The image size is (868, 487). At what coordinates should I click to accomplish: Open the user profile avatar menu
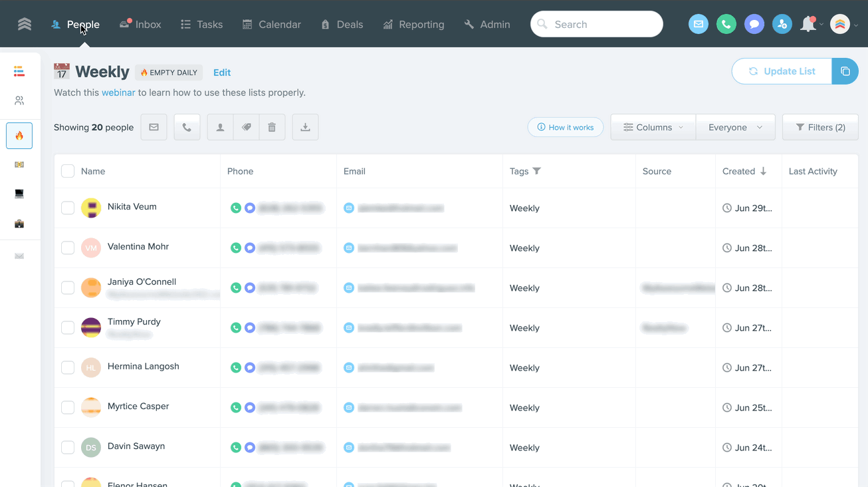[x=840, y=25]
